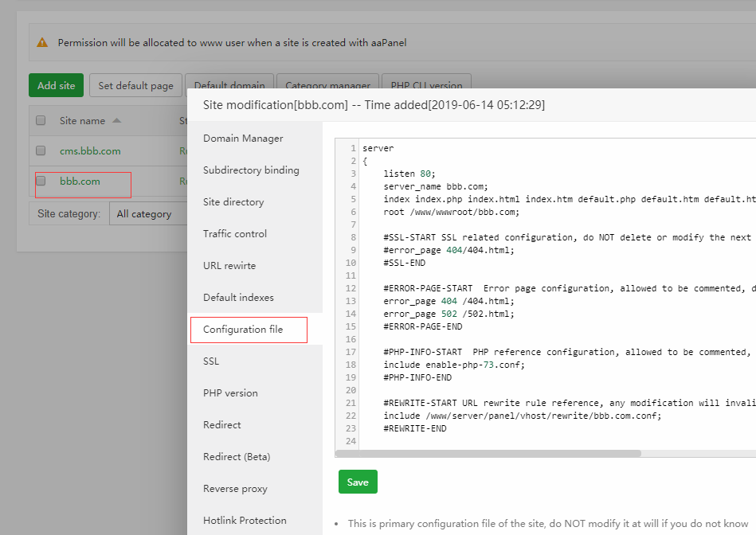Click the green Add site button
This screenshot has height=535, width=756.
(x=56, y=85)
